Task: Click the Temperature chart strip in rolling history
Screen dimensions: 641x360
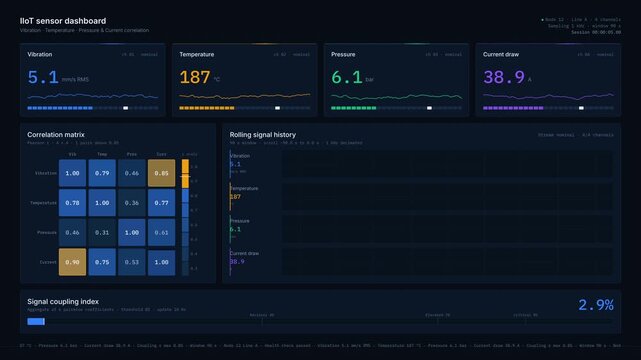Action: [447, 197]
